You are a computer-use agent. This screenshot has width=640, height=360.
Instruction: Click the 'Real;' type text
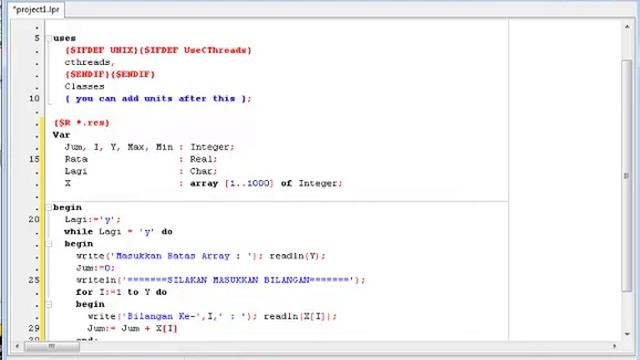coord(204,159)
